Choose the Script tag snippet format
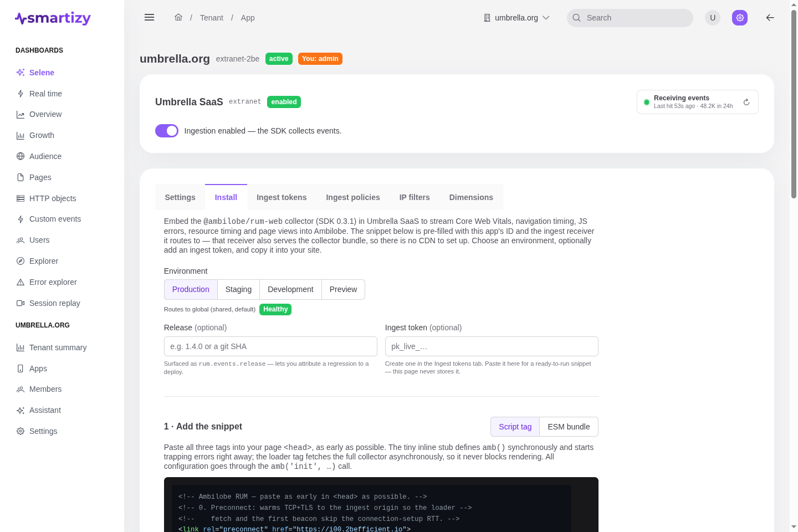The height and width of the screenshot is (532, 798). coord(515,427)
